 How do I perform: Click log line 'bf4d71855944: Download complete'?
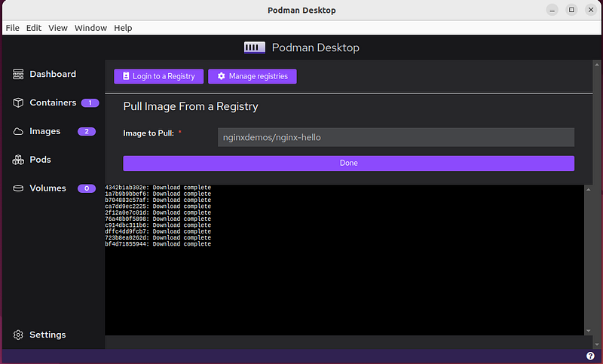tap(158, 244)
